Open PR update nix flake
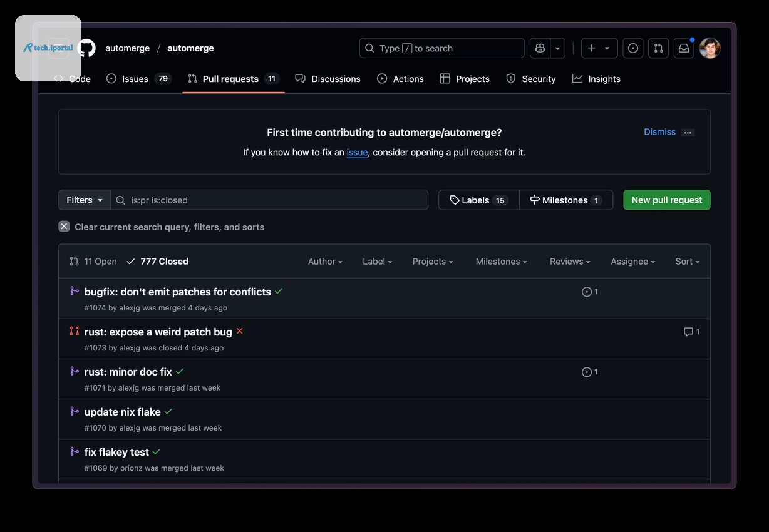The height and width of the screenshot is (532, 769). pyautogui.click(x=123, y=412)
